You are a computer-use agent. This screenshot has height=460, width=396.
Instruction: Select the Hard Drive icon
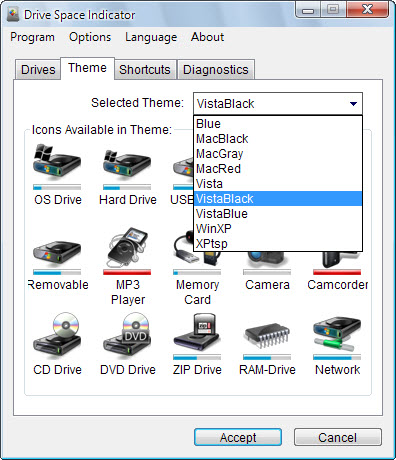[127, 164]
